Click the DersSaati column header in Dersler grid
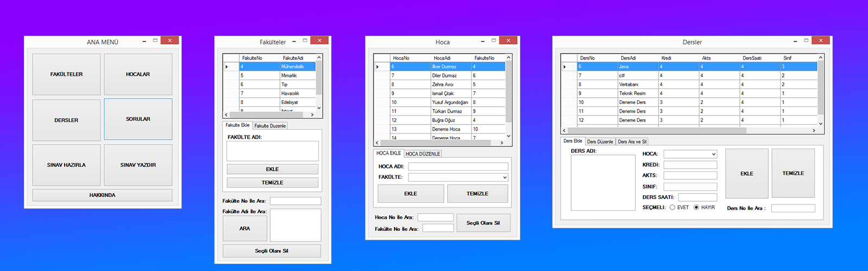Screen dimensions: 868x271 (x=760, y=58)
